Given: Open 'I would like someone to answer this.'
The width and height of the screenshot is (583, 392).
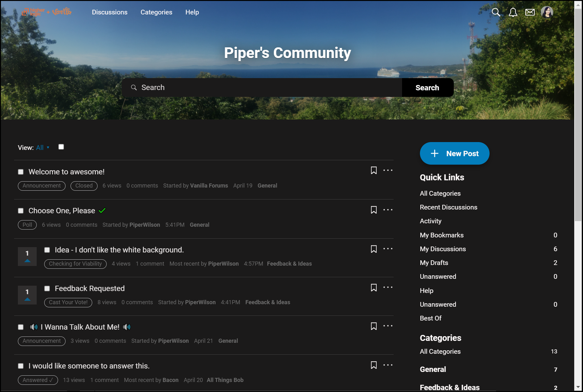Looking at the screenshot, I should pyautogui.click(x=89, y=366).
